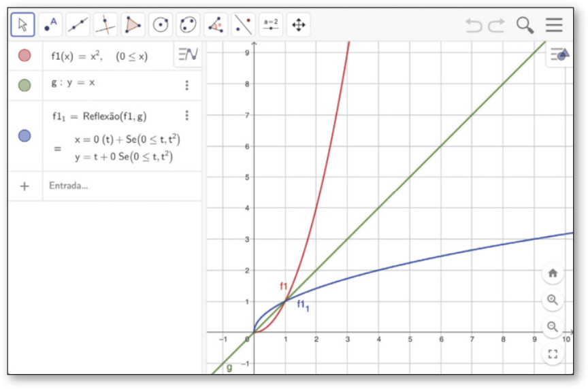Open the hamburger main menu
The image size is (588, 389).
coord(554,24)
